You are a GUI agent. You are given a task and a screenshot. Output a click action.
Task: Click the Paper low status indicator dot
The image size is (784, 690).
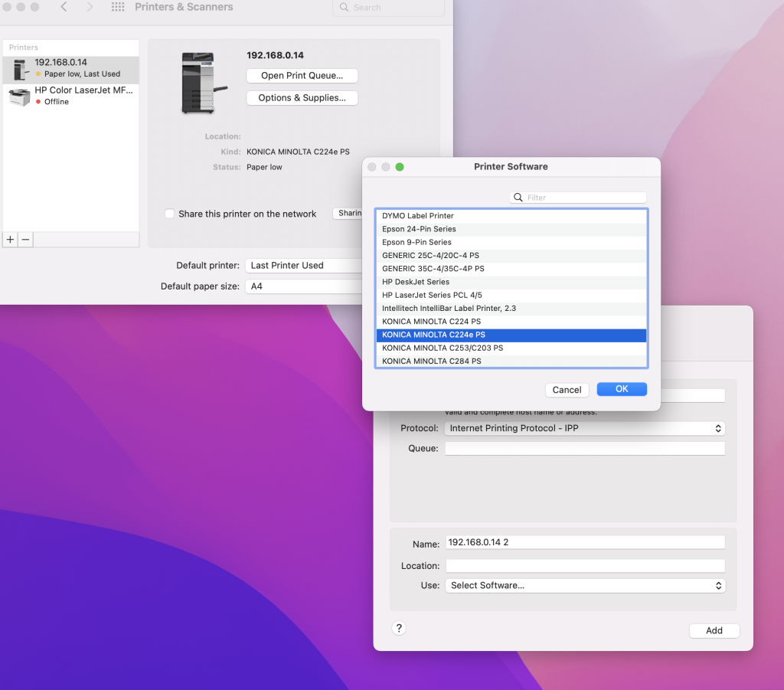pyautogui.click(x=38, y=74)
